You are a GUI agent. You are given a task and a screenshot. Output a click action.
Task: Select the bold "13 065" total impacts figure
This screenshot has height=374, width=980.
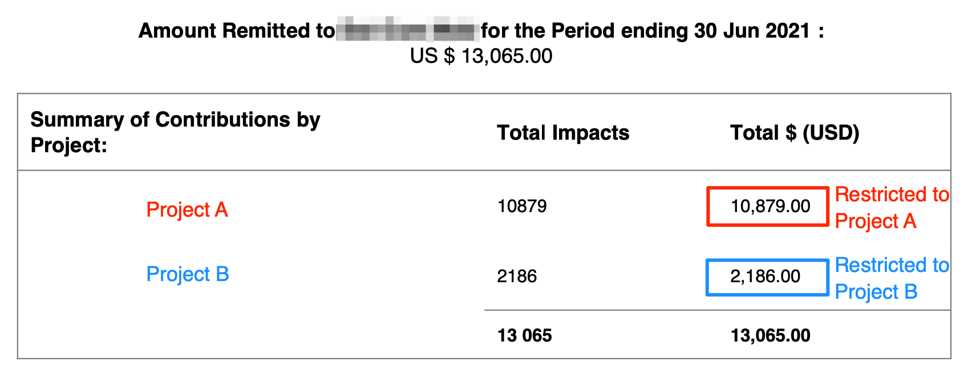pos(524,335)
